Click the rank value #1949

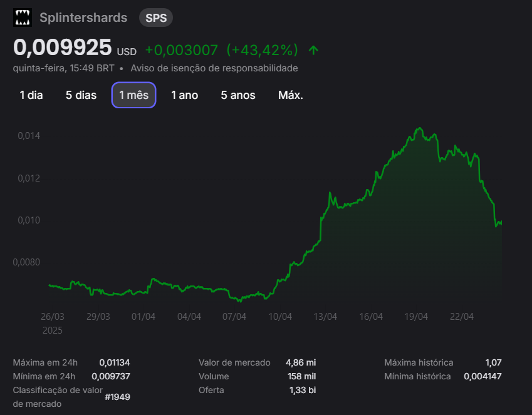tap(117, 397)
